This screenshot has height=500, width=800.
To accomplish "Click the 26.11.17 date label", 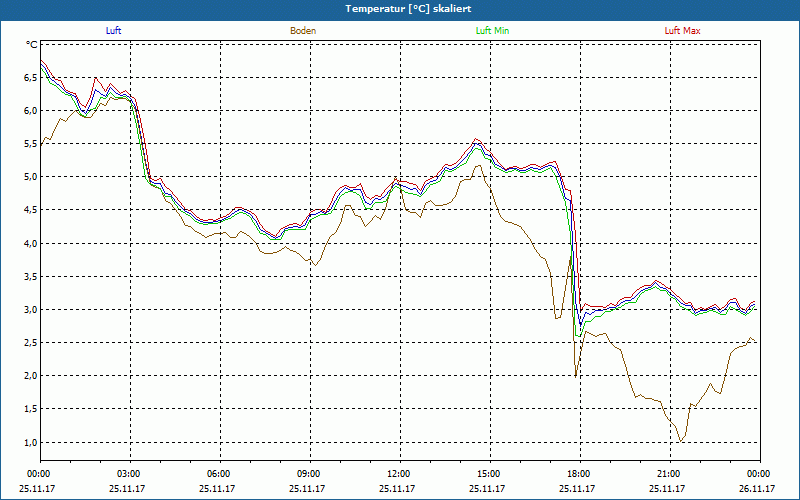I will [757, 488].
